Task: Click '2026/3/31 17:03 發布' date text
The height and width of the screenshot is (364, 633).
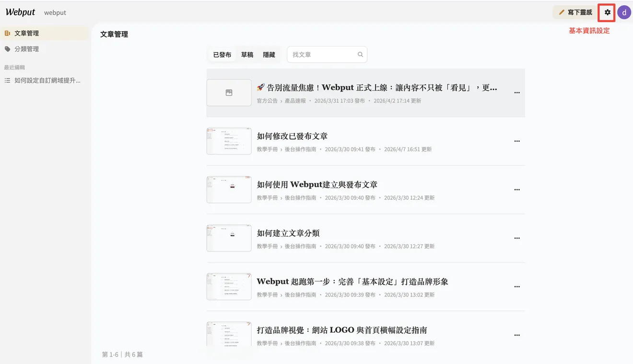Action: 340,101
